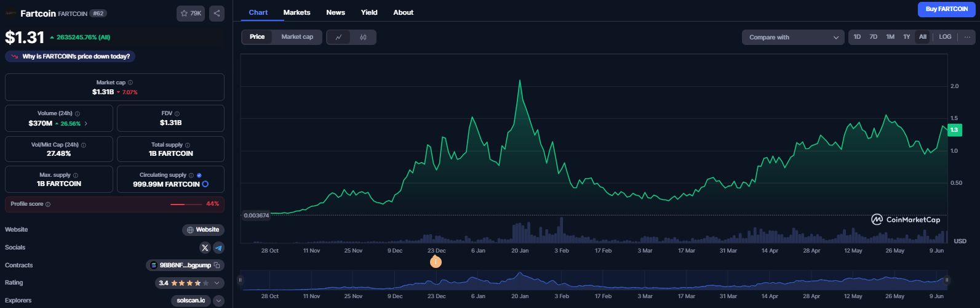The width and height of the screenshot is (980, 308).
Task: Open the Chart tab
Action: (258, 12)
